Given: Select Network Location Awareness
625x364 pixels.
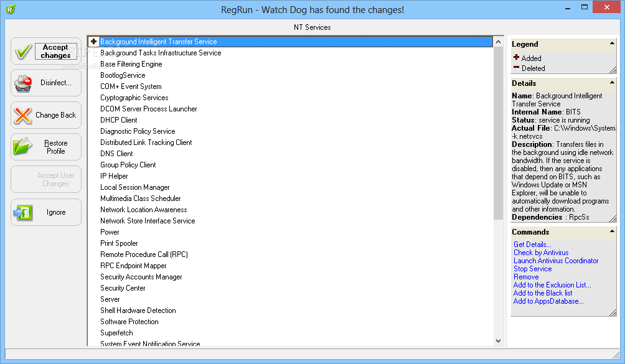Looking at the screenshot, I should pos(144,210).
